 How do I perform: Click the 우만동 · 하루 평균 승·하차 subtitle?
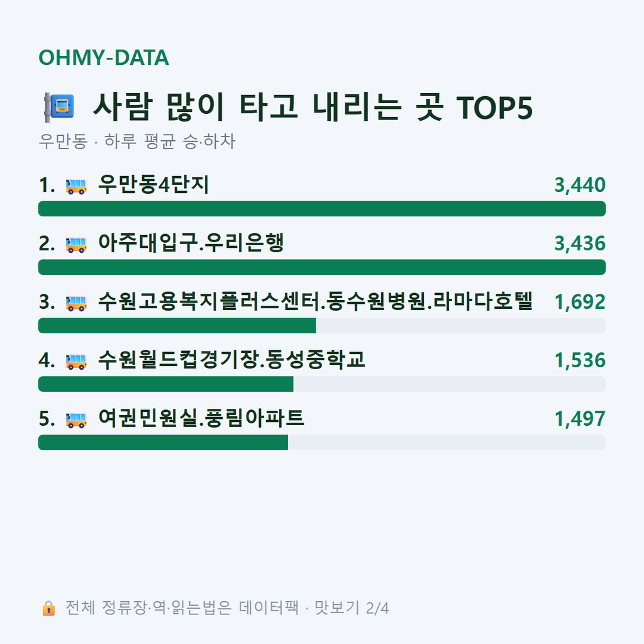pos(136,142)
